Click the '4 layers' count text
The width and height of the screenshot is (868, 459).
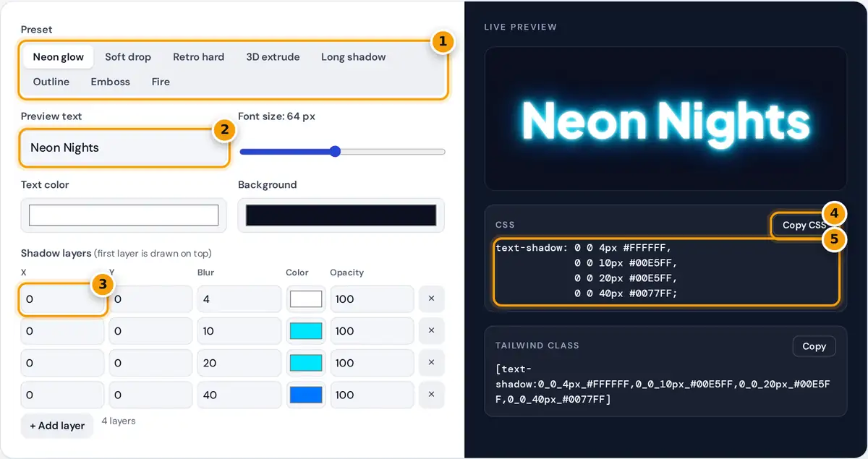pos(118,421)
